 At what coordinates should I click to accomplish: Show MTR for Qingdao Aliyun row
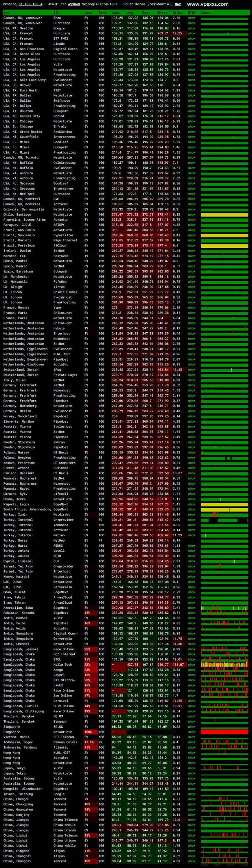tap(192, 851)
